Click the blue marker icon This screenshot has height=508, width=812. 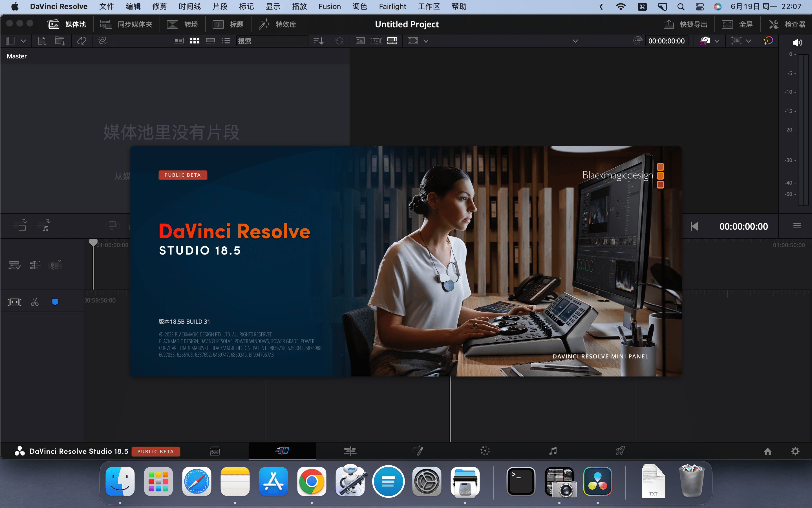coord(55,302)
